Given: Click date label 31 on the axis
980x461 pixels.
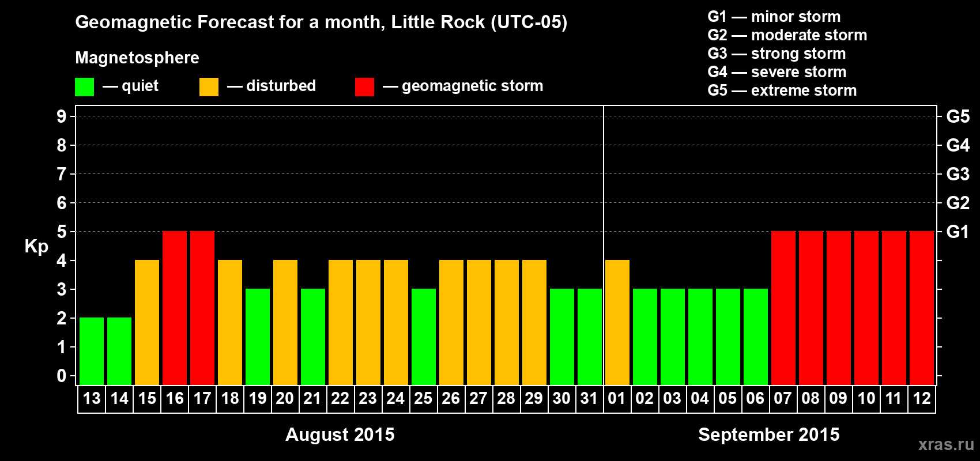Looking at the screenshot, I should tap(589, 399).
